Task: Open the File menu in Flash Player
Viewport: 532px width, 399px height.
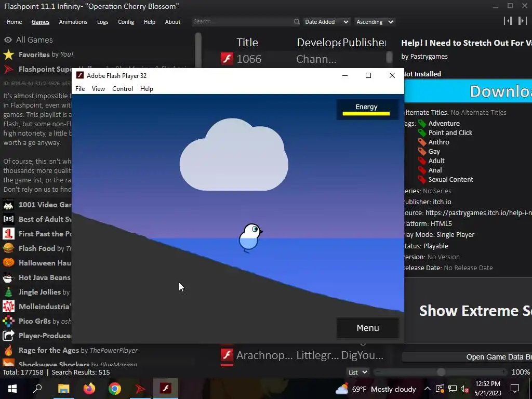Action: click(x=80, y=88)
